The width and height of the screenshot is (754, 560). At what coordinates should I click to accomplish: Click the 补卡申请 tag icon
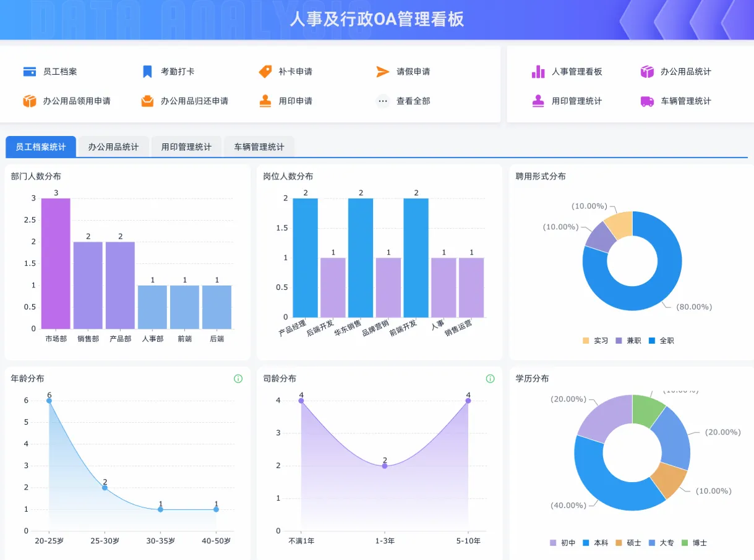265,72
